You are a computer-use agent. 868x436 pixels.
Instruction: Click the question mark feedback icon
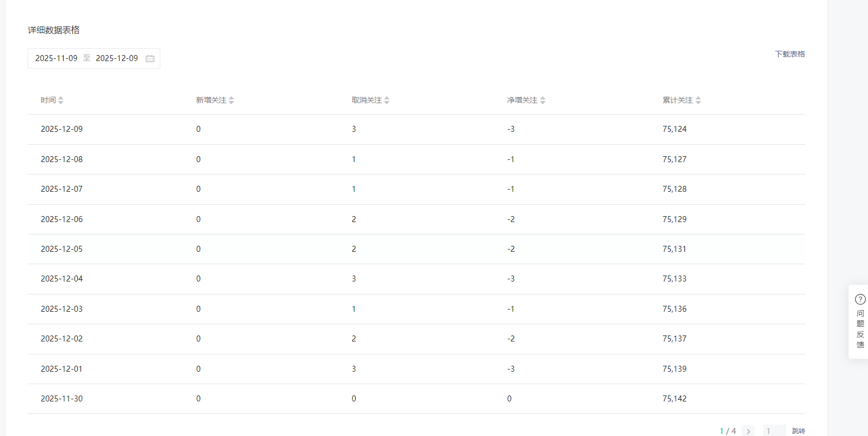[860, 299]
